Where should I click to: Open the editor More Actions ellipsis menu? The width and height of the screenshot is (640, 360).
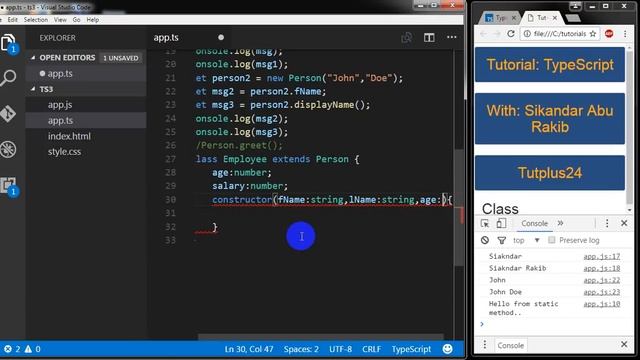(x=451, y=37)
